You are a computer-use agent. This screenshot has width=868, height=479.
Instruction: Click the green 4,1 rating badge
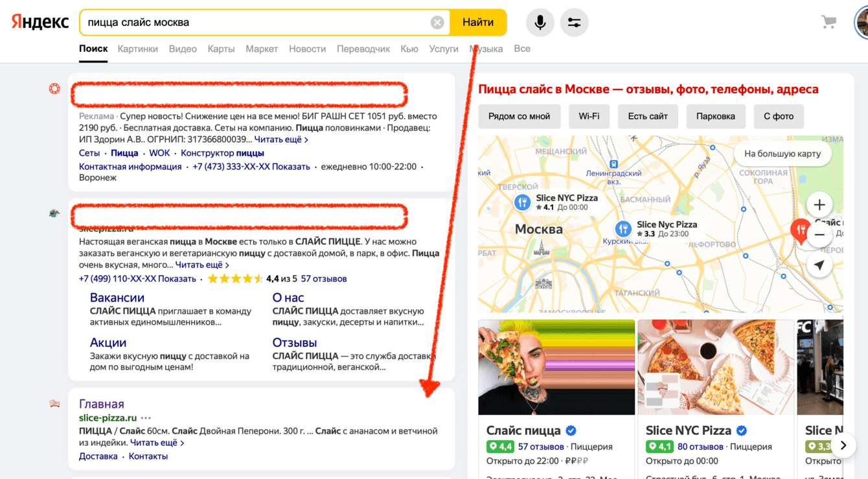659,447
